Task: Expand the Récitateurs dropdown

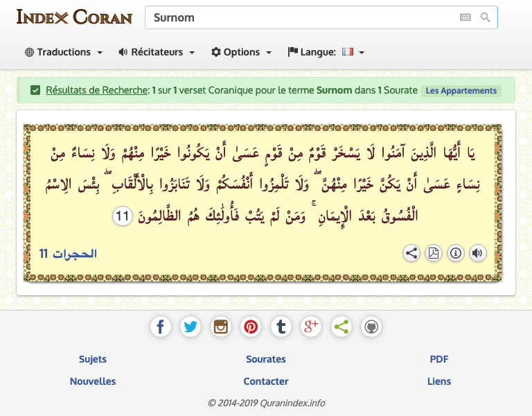Action: coord(157,52)
